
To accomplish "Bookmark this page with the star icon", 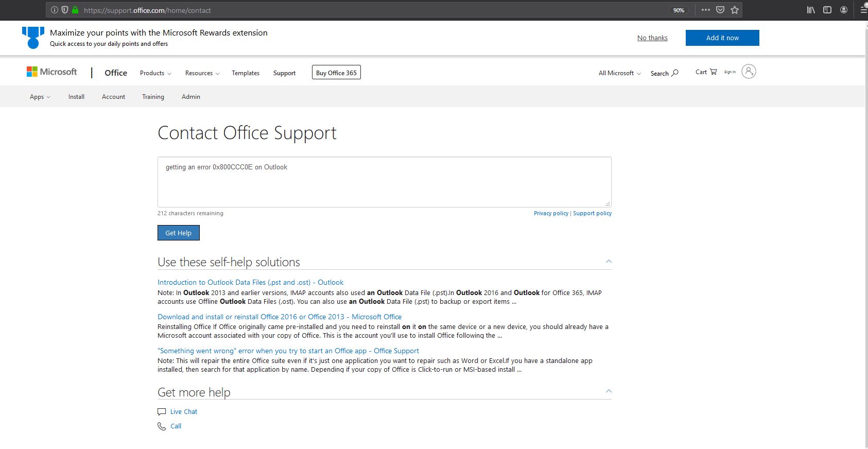I will pos(735,10).
